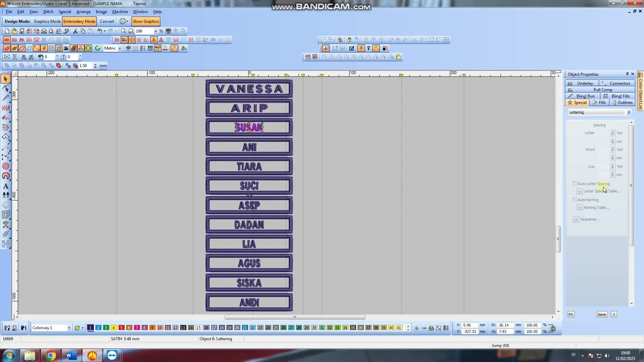Viewport: 644px width, 362px height.
Task: Open the Lettering properties dropdown
Action: click(628, 113)
